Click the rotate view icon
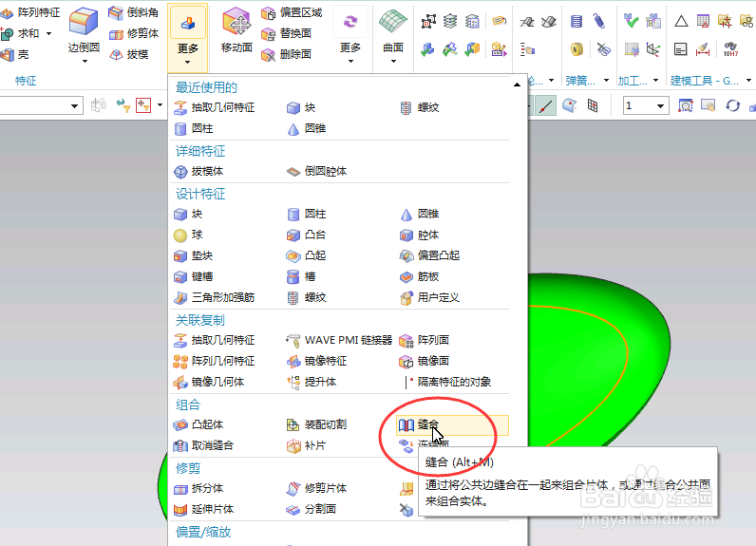 (733, 105)
